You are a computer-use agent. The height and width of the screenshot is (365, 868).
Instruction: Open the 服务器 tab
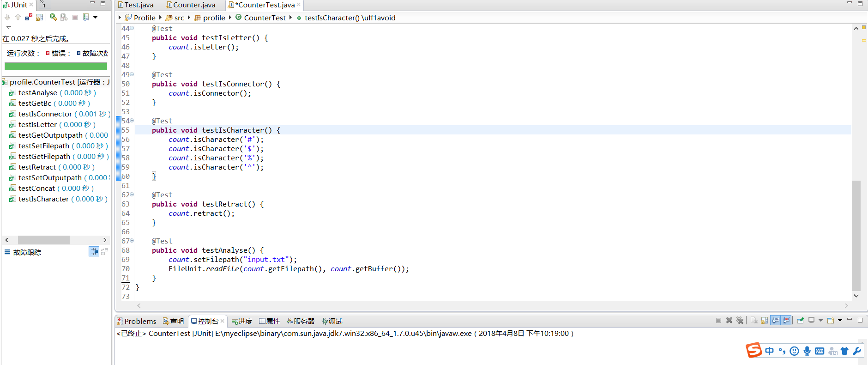301,321
